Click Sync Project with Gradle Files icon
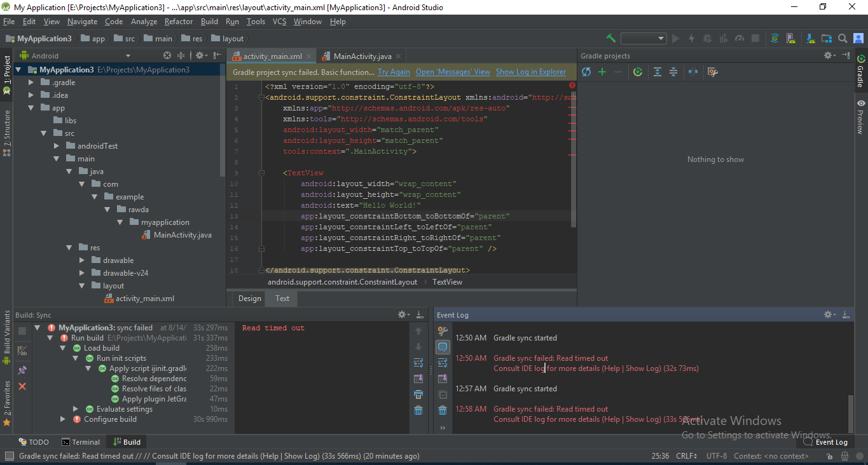Screen dimensions: 868x465 pos(775,39)
